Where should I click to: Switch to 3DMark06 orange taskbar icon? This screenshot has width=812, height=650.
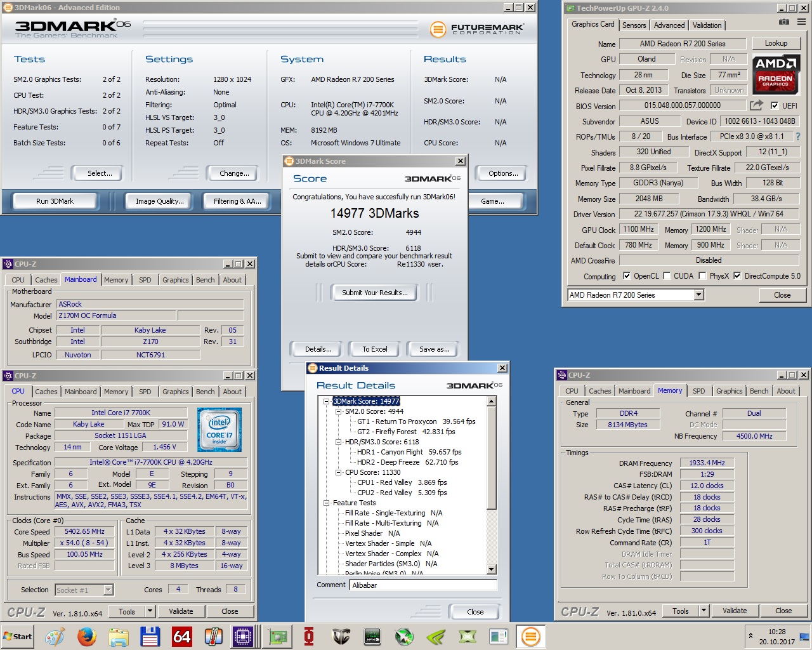[531, 637]
